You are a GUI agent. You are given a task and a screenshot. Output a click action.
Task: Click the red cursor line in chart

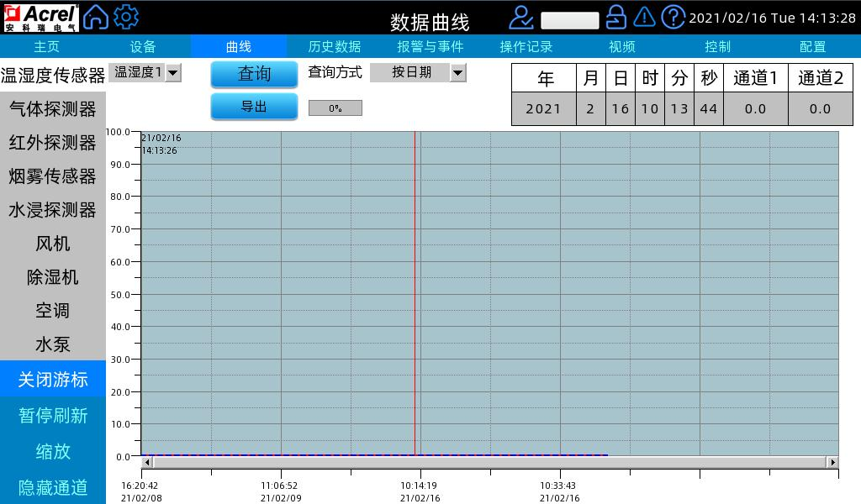click(x=415, y=293)
